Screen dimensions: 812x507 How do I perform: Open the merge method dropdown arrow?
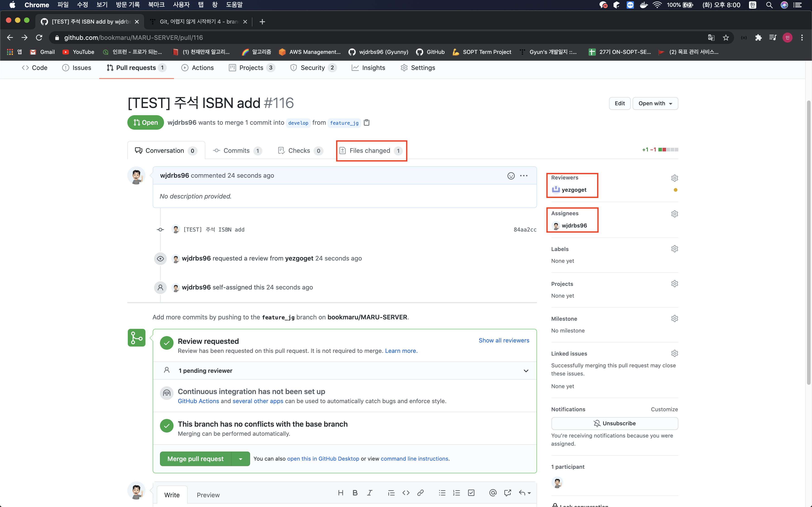click(240, 459)
